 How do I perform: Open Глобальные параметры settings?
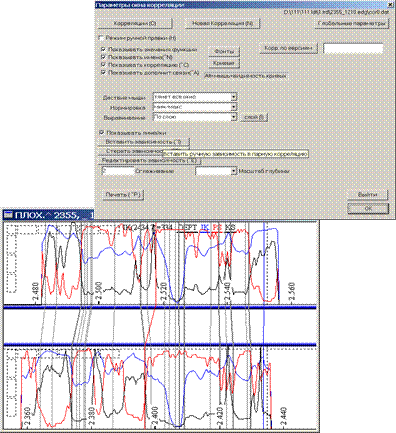(352, 24)
